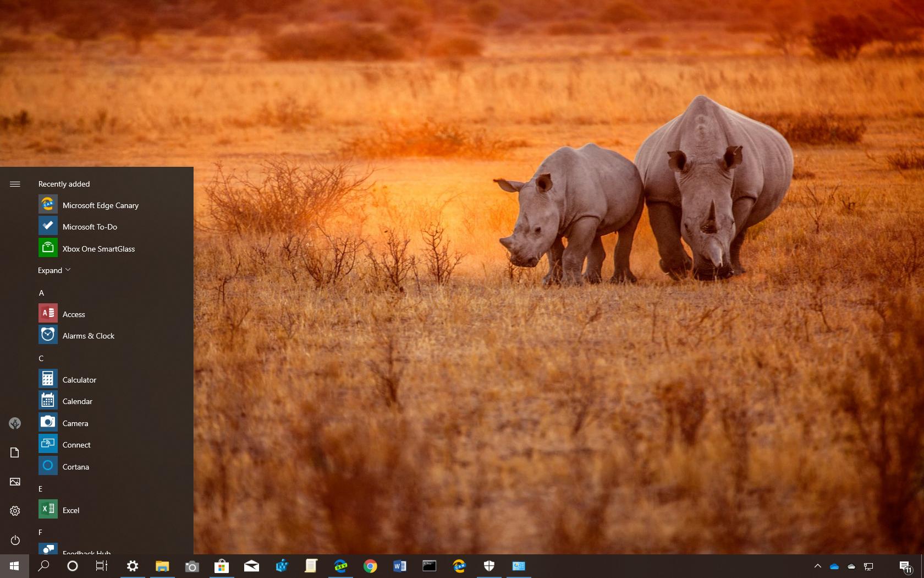Click the Show hidden icons chevron in the tray
Screen dimensions: 924x578
[x=818, y=566]
